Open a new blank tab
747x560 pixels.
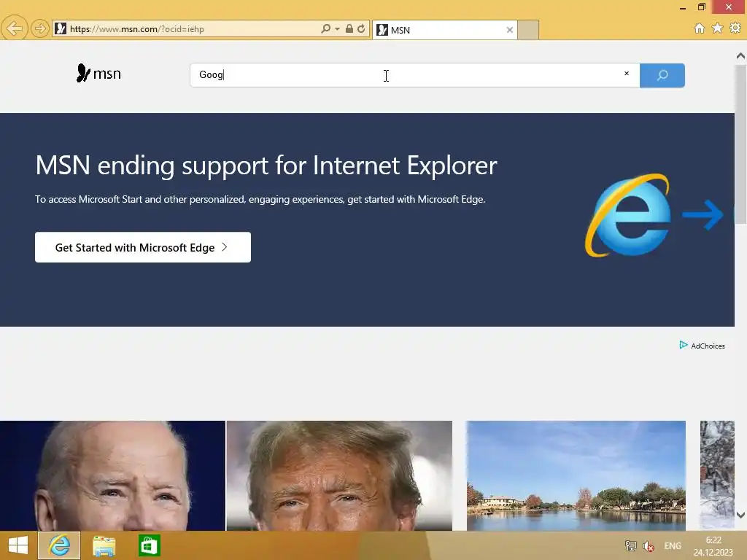coord(528,30)
